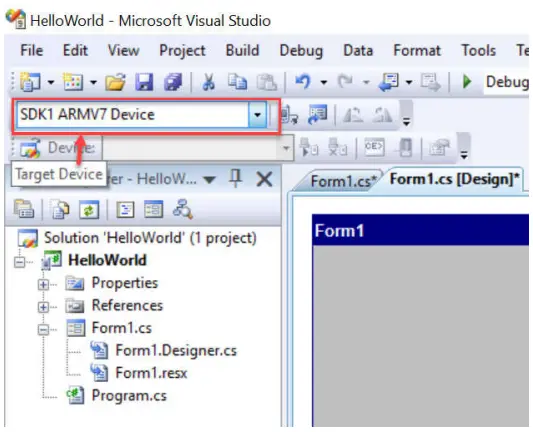
Task: Click the Undo arrow icon
Action: click(x=303, y=82)
